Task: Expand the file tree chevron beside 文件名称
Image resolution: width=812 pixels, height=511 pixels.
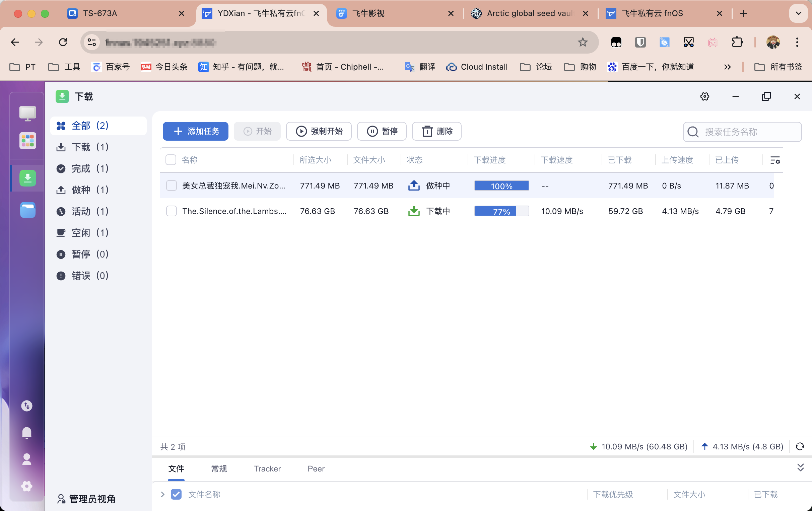Action: 162,495
